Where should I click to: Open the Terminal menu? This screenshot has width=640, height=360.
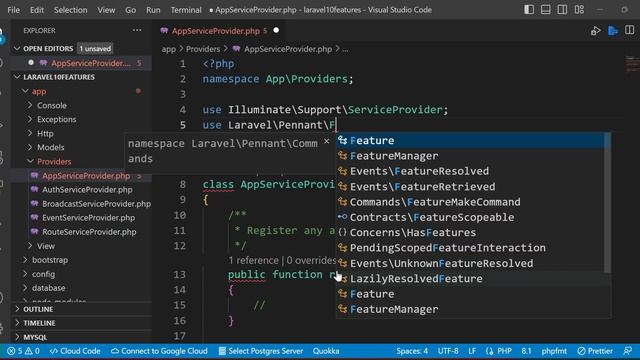[x=186, y=10]
